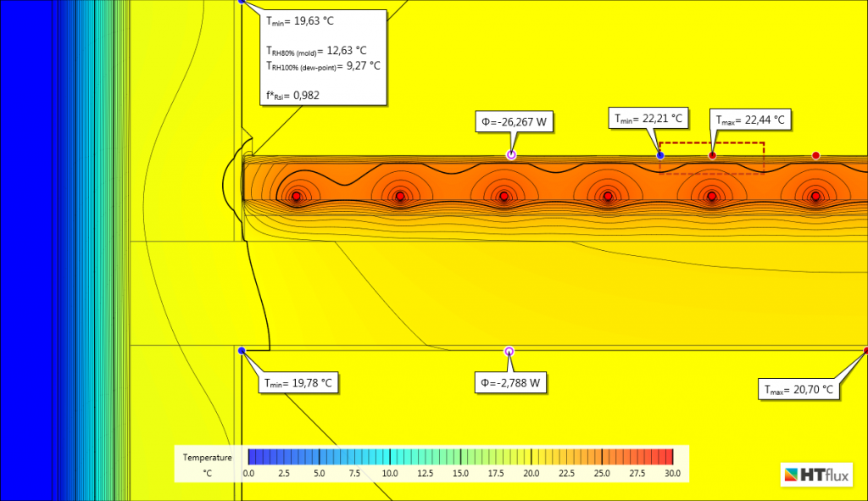
Task: Click the rightmost red temperature point on the measurement line
Action: point(815,154)
